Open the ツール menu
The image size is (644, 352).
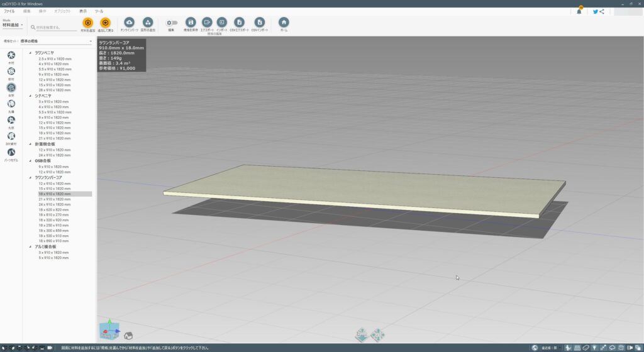click(99, 11)
